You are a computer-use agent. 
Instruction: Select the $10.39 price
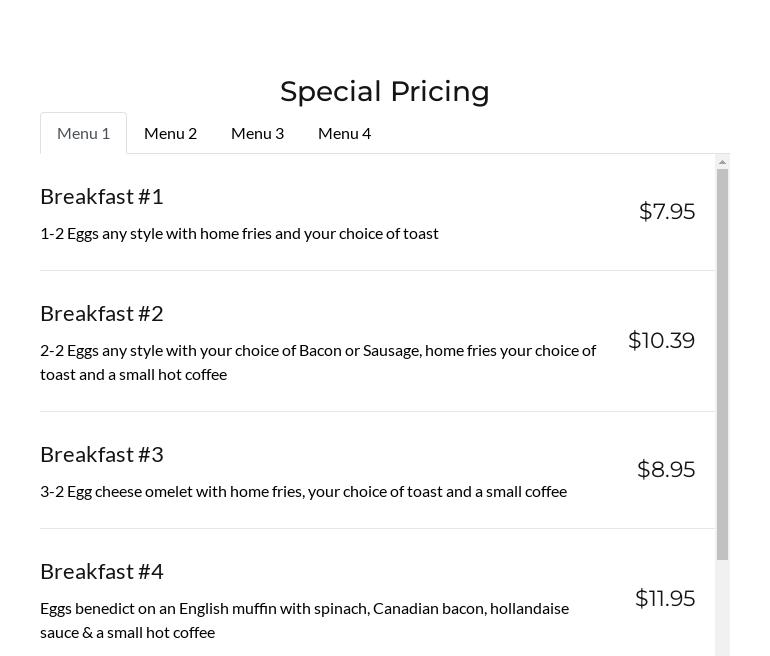(661, 341)
